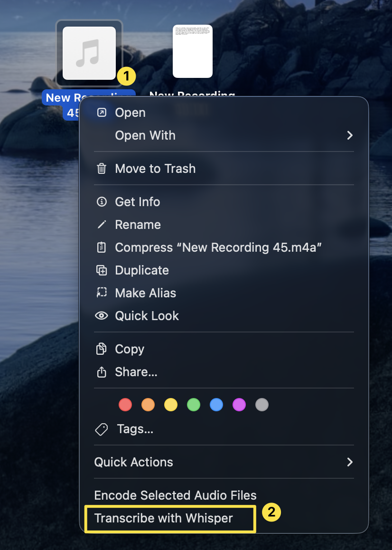The height and width of the screenshot is (550, 392).
Task: Apply the green color tag
Action: (x=194, y=405)
